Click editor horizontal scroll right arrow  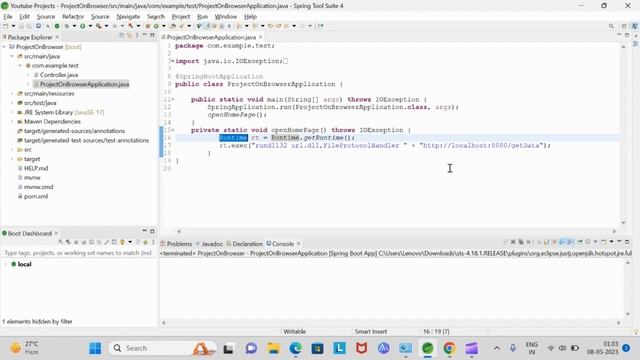614,231
